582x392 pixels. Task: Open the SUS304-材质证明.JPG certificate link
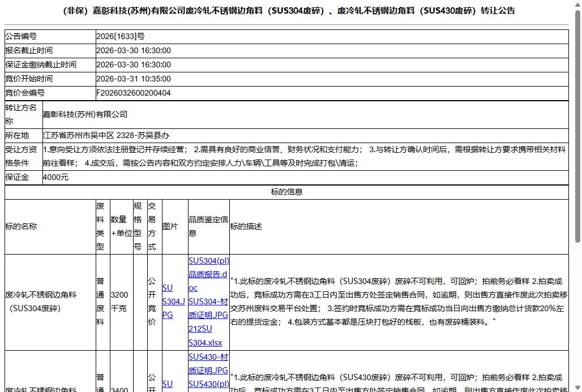[207, 308]
